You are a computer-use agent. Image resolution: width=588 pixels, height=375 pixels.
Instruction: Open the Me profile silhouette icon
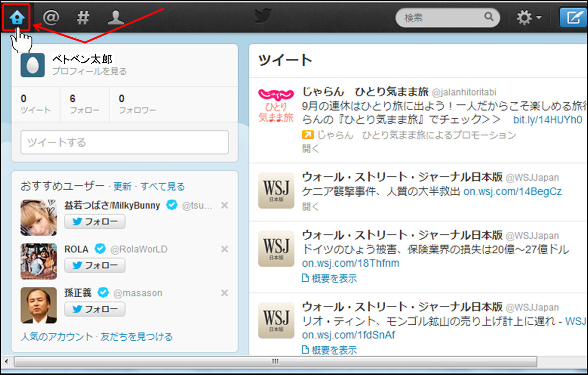(116, 18)
